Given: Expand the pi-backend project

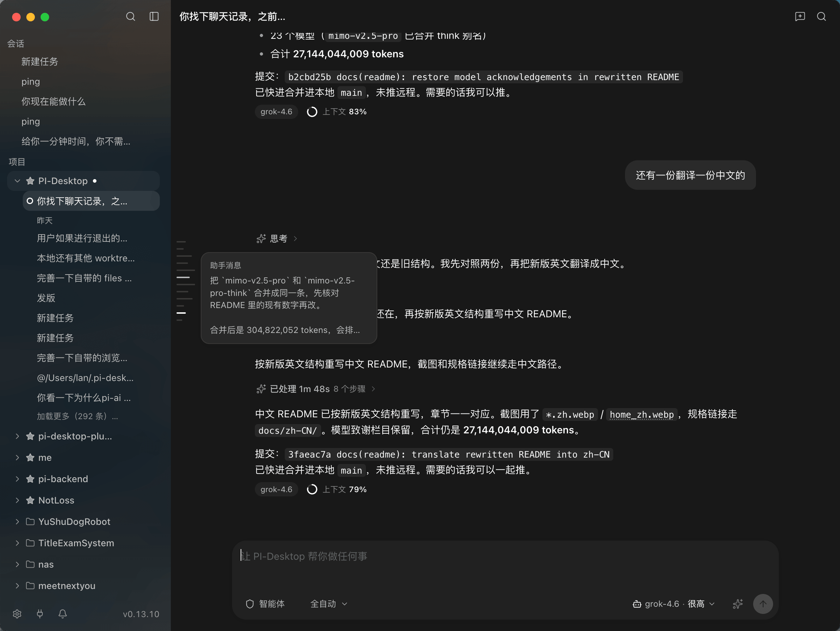Looking at the screenshot, I should [x=17, y=479].
